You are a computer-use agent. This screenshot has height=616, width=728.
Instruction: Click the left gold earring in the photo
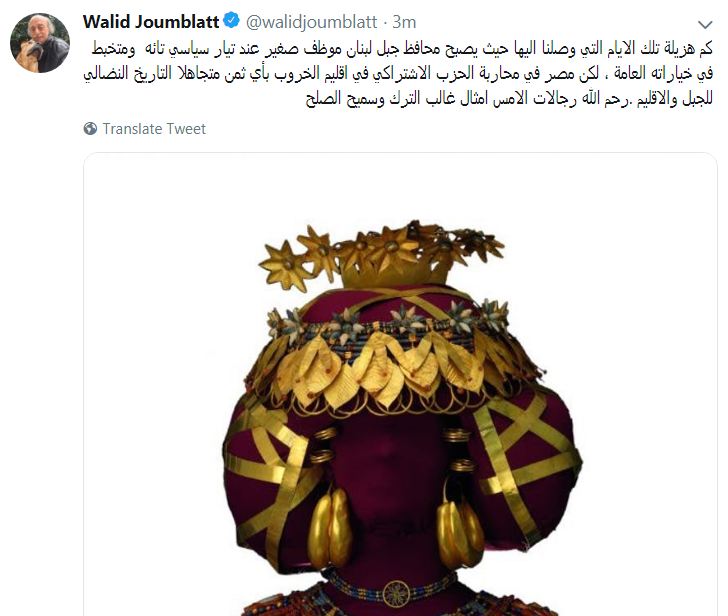tap(330, 525)
